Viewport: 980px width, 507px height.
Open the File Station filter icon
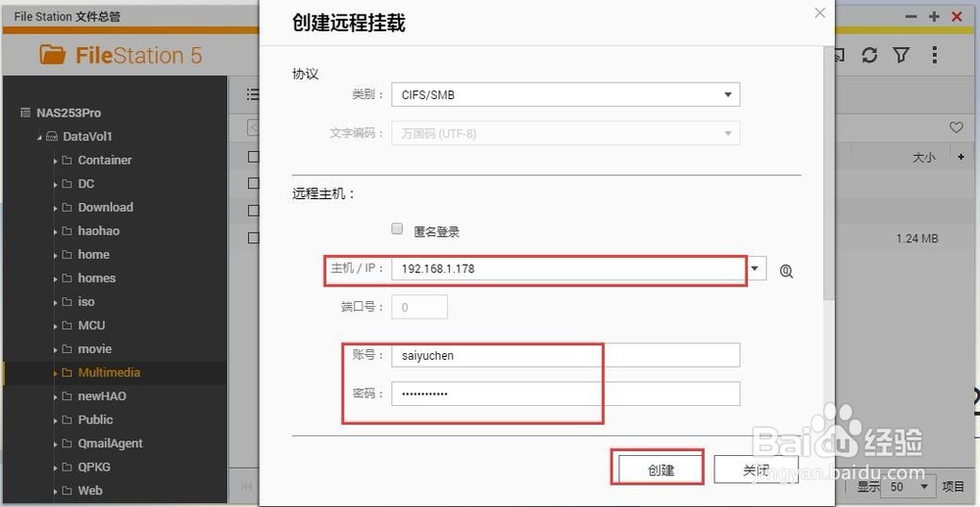click(901, 55)
